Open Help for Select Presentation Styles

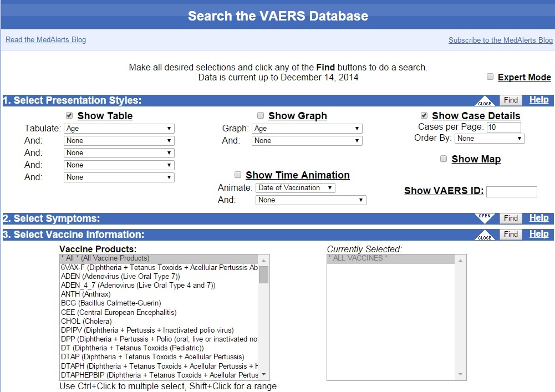point(539,100)
